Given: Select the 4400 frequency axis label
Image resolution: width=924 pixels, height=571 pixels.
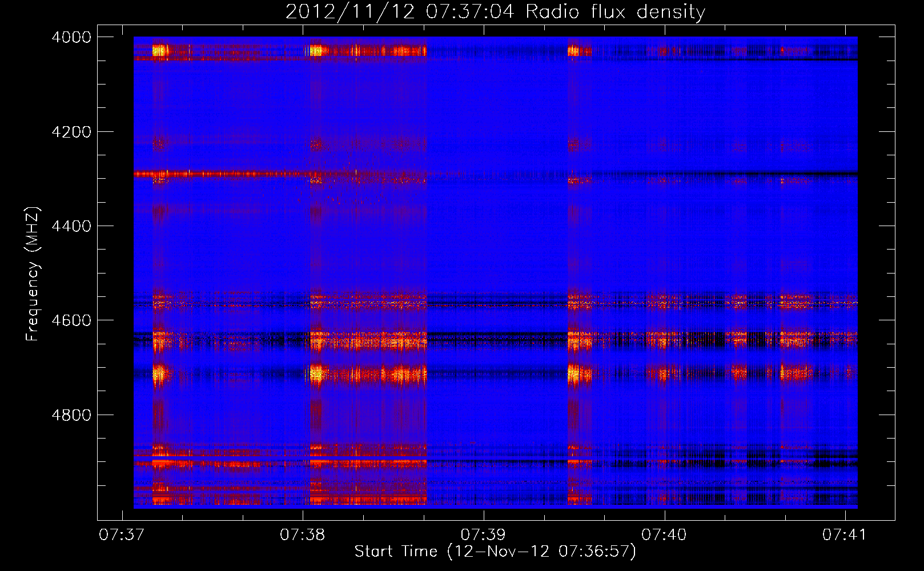Looking at the screenshot, I should (x=71, y=226).
